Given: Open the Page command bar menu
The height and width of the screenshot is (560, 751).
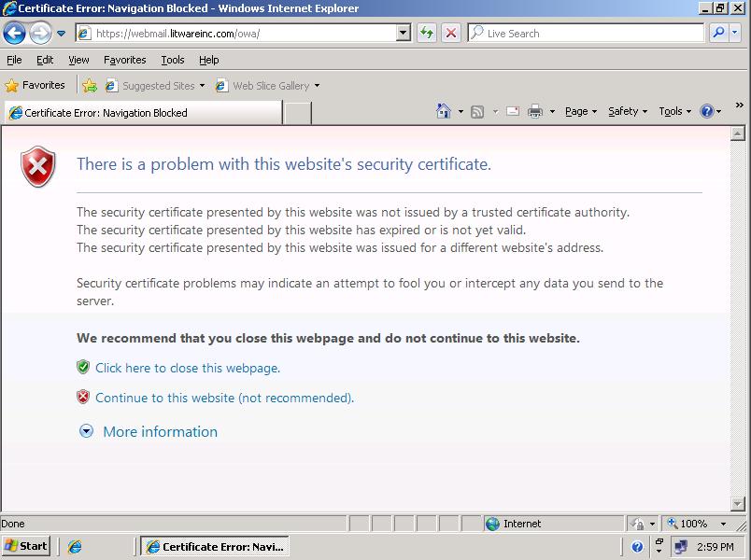Looking at the screenshot, I should (581, 111).
